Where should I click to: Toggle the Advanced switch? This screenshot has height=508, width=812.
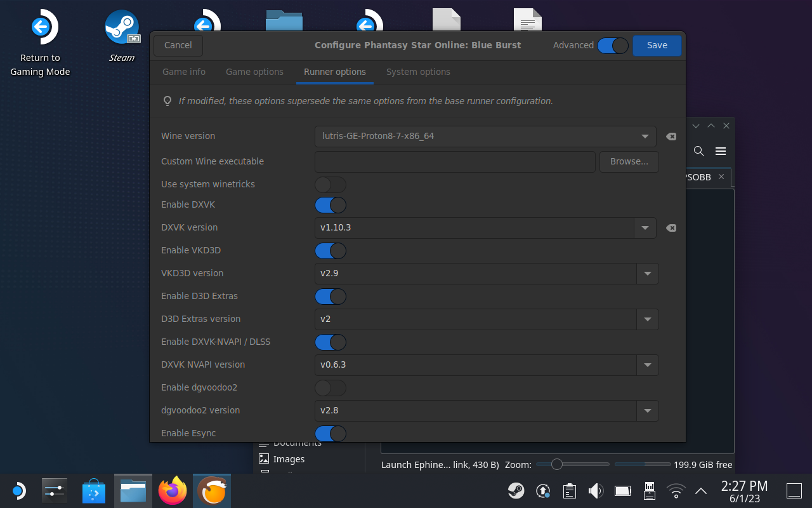click(x=613, y=46)
